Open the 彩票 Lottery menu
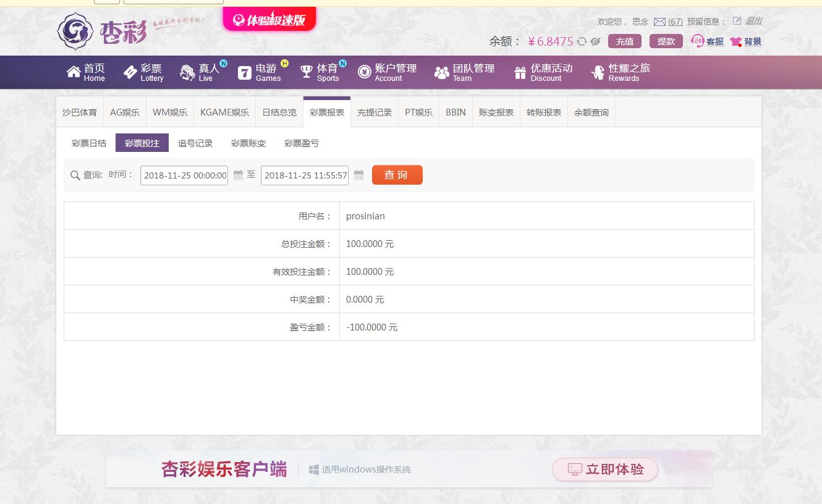This screenshot has height=504, width=822. pyautogui.click(x=143, y=72)
